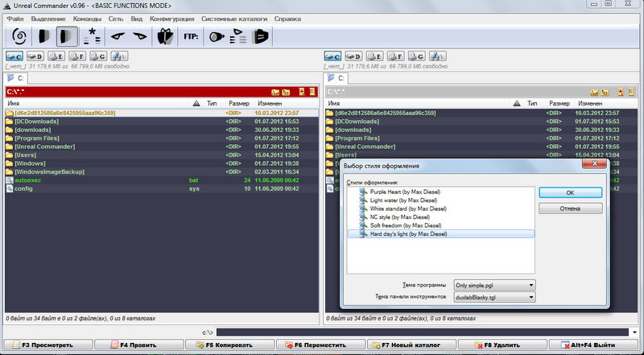Click second yellow icon in left red path bar
Viewport: 644px width, 355px height.
pyautogui.click(x=286, y=92)
